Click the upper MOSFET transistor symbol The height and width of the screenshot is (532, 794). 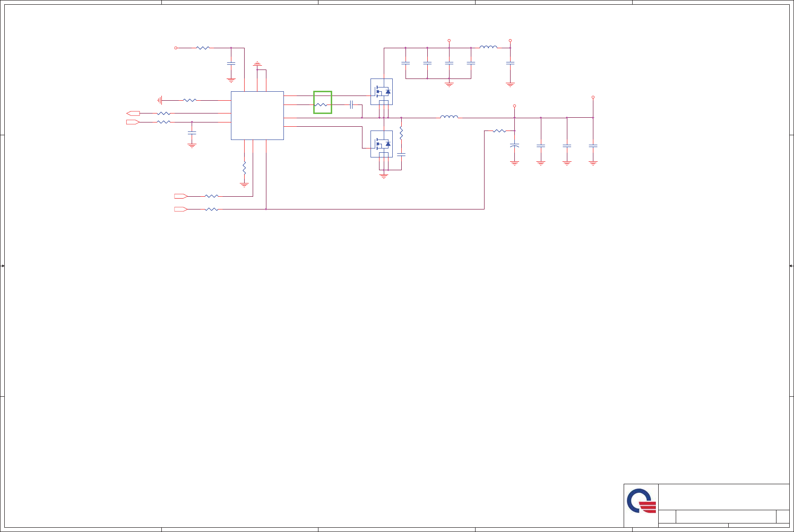coord(381,92)
